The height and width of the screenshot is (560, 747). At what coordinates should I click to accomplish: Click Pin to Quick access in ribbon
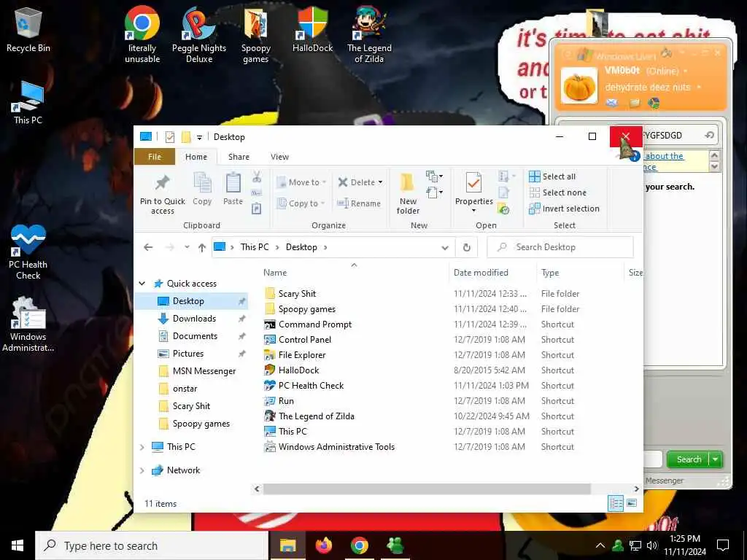(163, 194)
